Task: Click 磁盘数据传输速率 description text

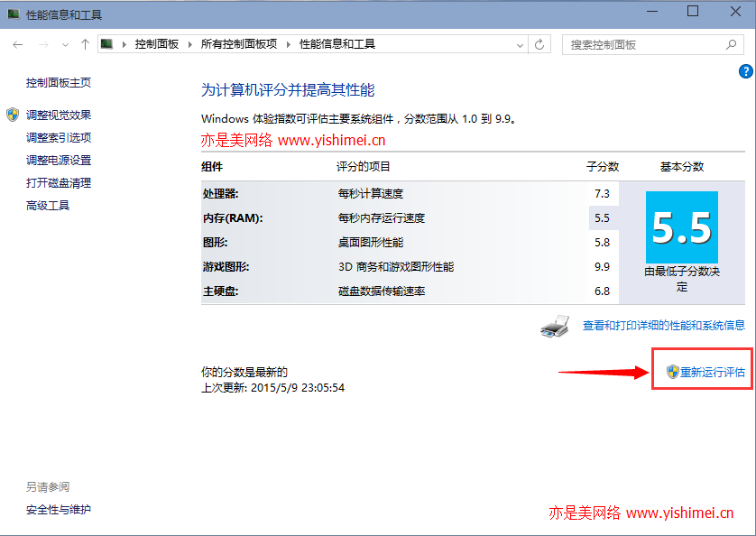Action: 382,291
